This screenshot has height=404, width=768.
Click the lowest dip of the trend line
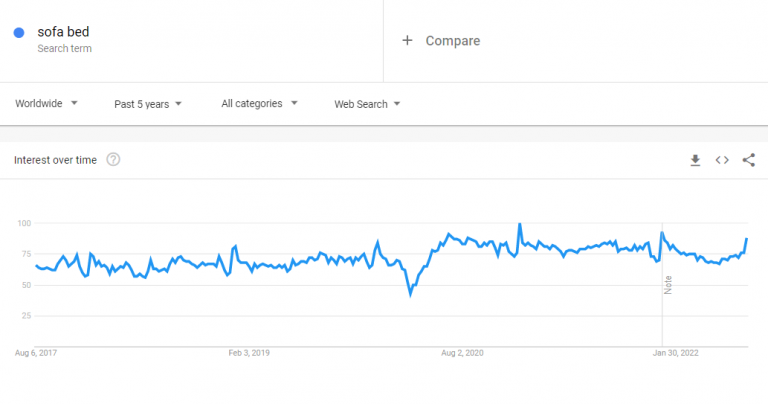tap(410, 294)
